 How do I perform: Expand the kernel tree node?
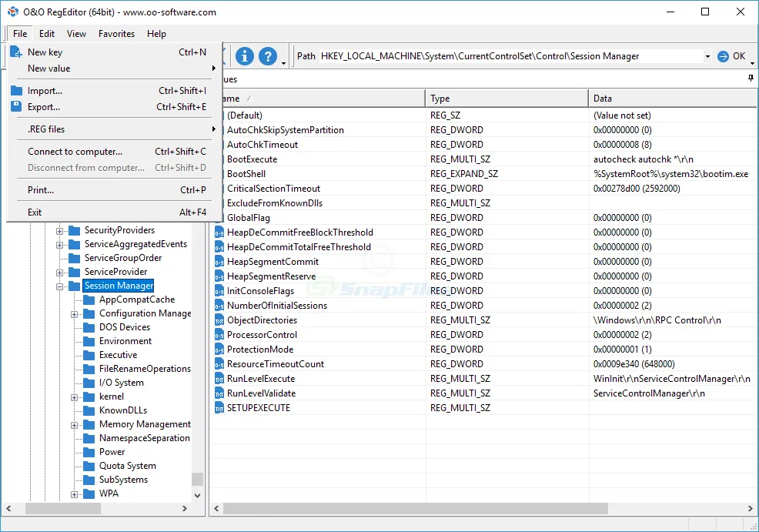(74, 397)
